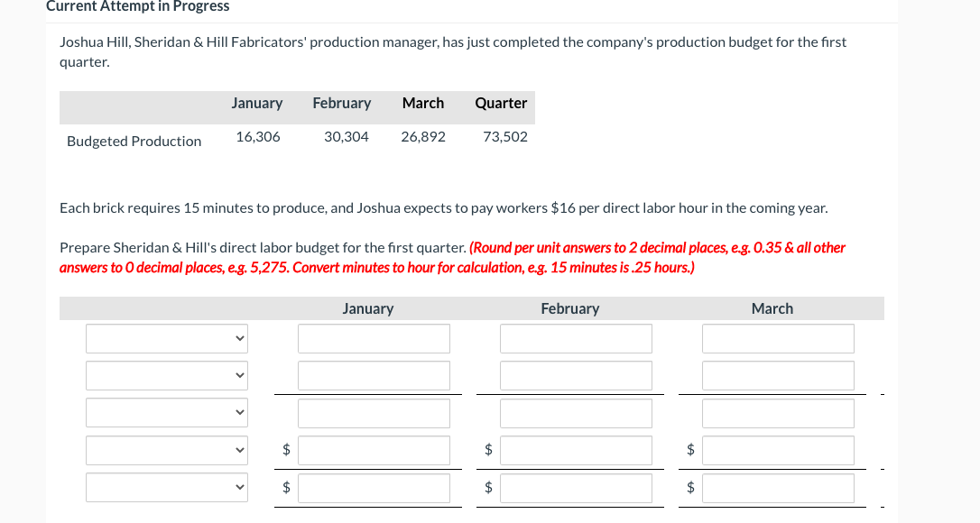The height and width of the screenshot is (523, 980).
Task: Select the February field in the first row
Action: point(576,339)
